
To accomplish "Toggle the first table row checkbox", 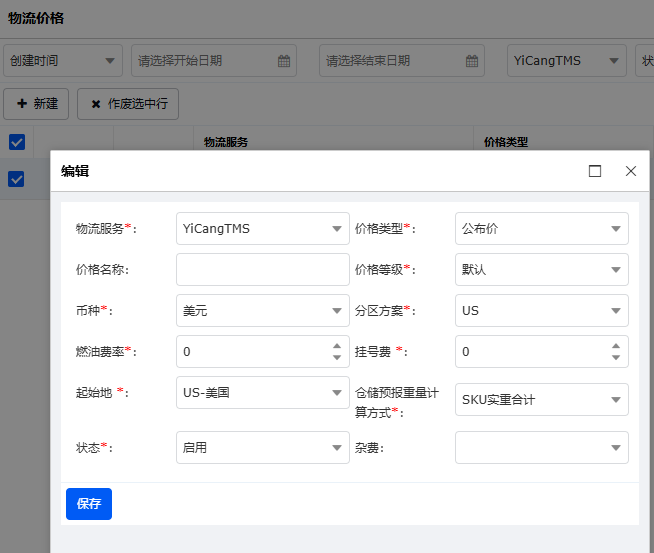I will 17,179.
